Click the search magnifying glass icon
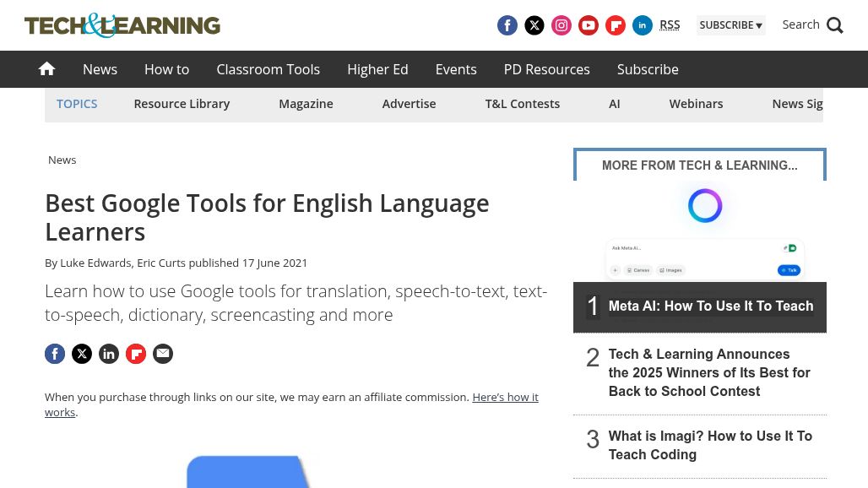The height and width of the screenshot is (488, 868). point(835,25)
